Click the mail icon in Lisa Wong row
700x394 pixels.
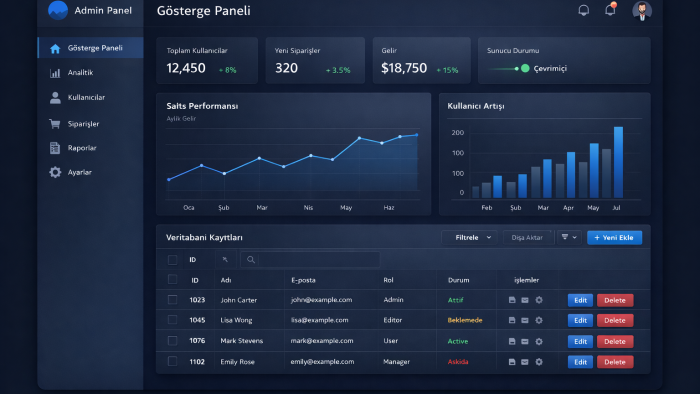[x=525, y=320]
